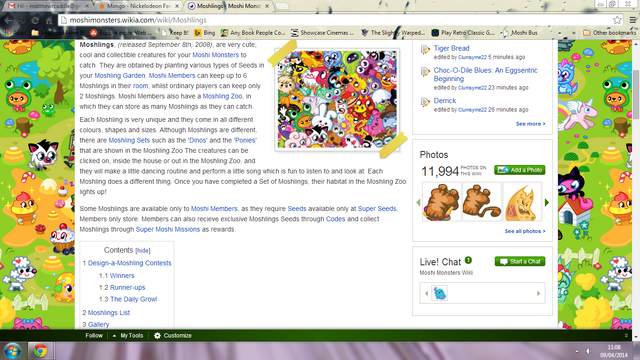Open the cheese character photo thumbnail
Image resolution: width=640 pixels, height=360 pixels.
coord(522,202)
